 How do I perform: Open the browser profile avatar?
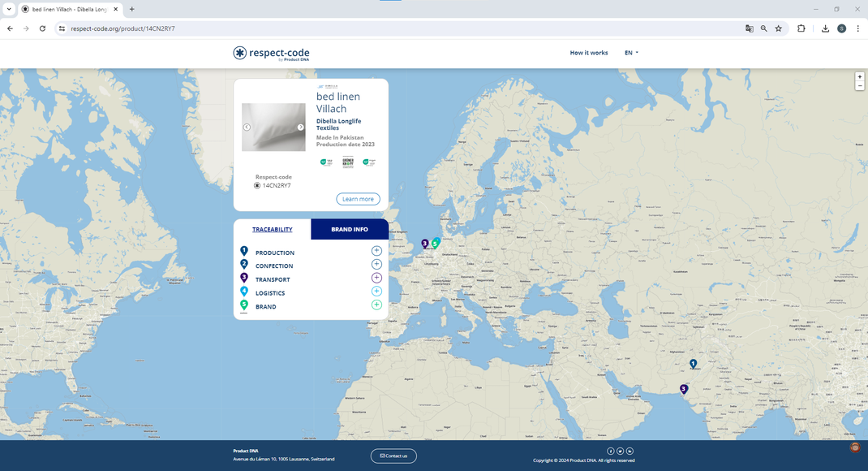pos(841,28)
